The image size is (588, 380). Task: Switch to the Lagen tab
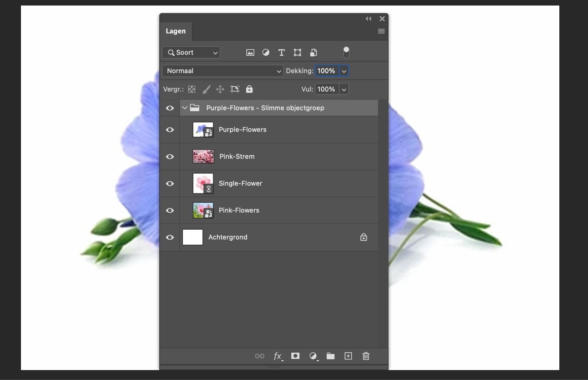tap(176, 31)
